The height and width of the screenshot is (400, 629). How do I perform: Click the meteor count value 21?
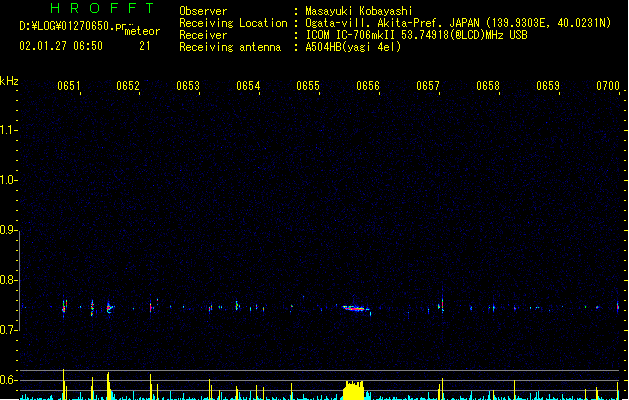145,46
